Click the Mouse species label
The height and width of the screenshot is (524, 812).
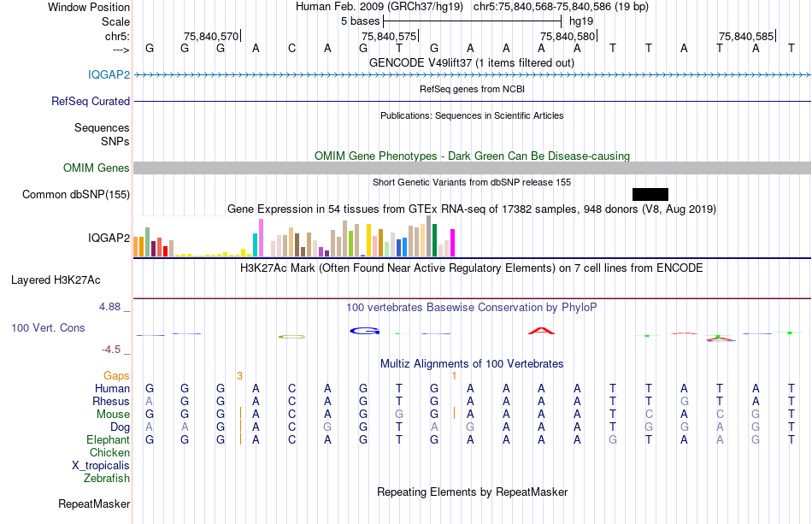(x=113, y=415)
